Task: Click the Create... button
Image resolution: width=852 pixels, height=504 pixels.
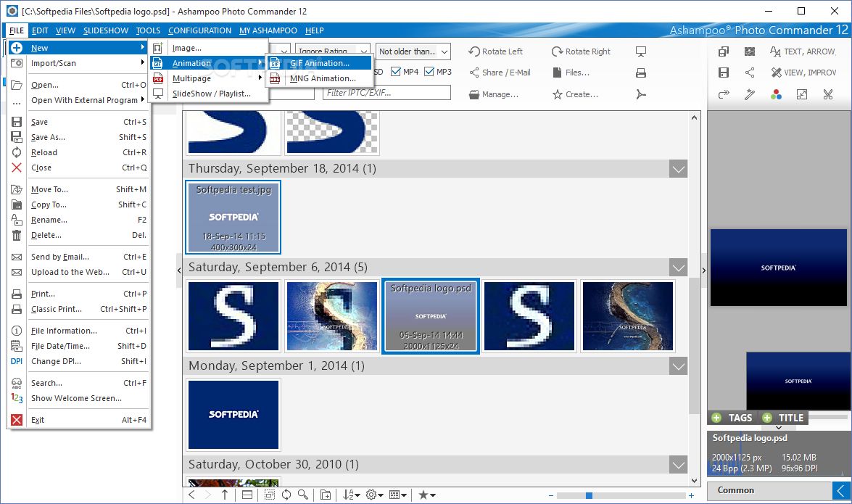Action: click(576, 94)
